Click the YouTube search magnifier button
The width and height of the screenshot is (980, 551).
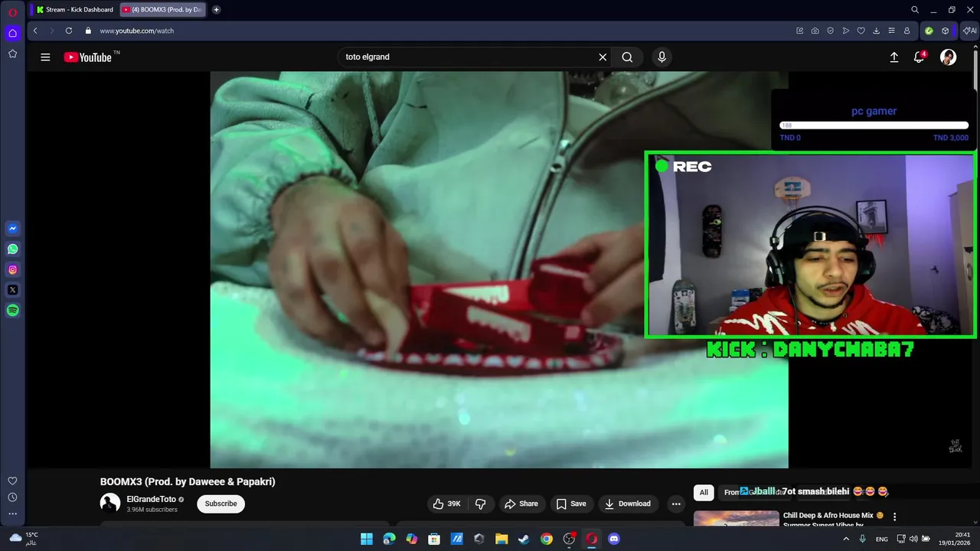pos(627,57)
